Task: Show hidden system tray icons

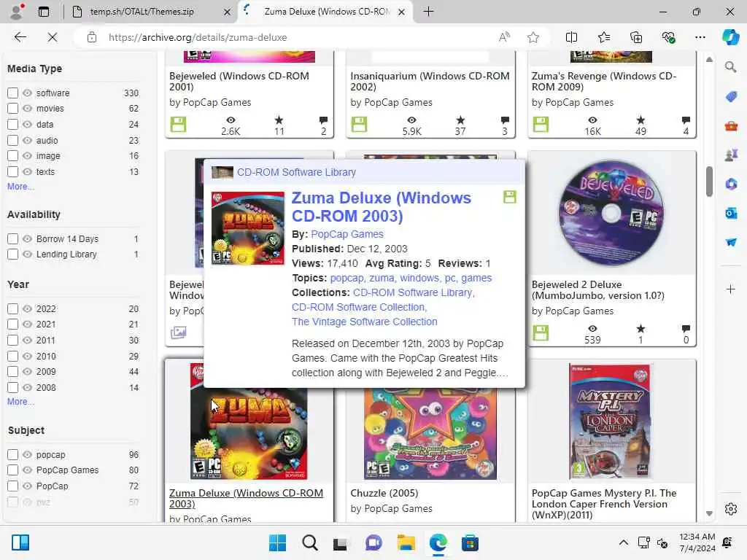Action: [x=623, y=542]
